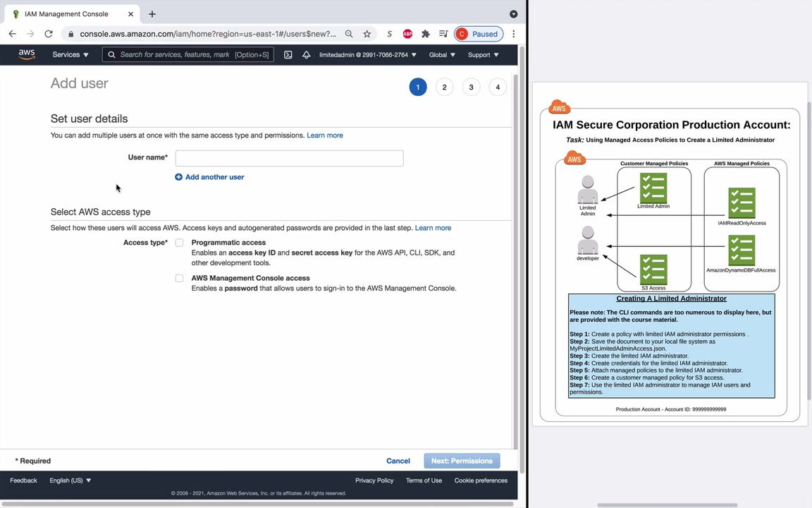Screen dimensions: 812x508
Task: Focus the User name input field
Action: coord(290,158)
